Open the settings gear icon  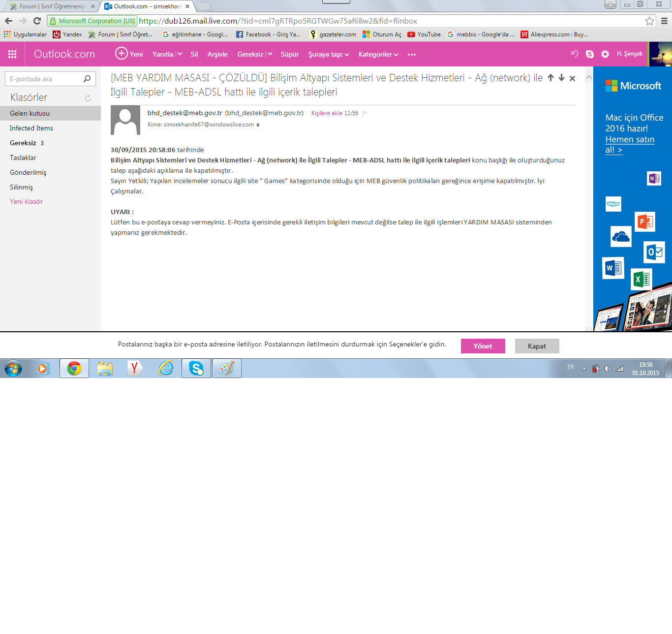605,54
